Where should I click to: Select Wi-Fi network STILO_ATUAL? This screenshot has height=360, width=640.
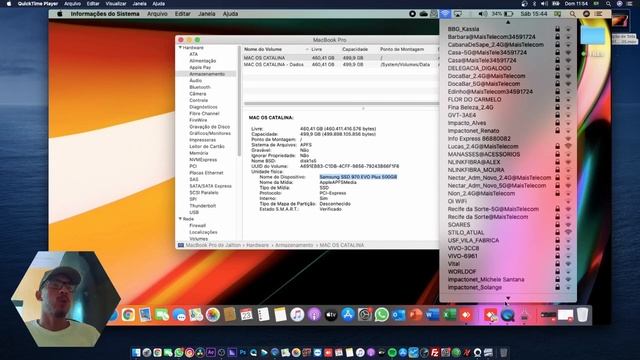coord(508,233)
